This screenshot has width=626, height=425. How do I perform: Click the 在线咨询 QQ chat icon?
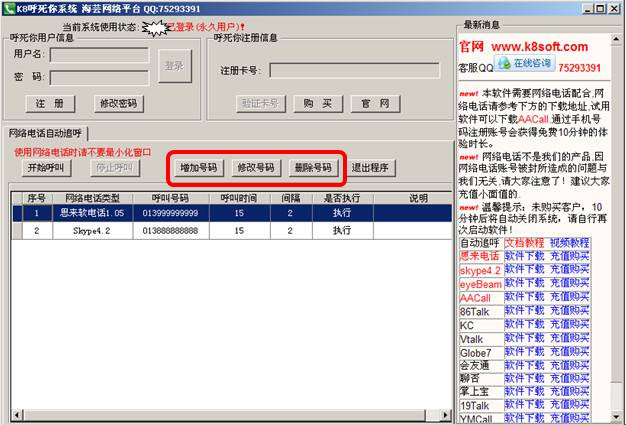point(524,63)
